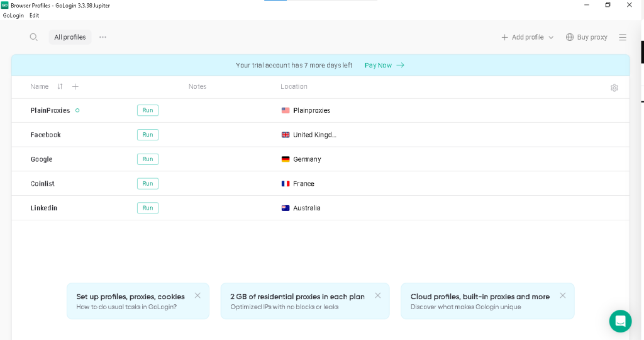Screen dimensions: 644x340
Task: Click the Germany location cell
Action: click(x=307, y=159)
